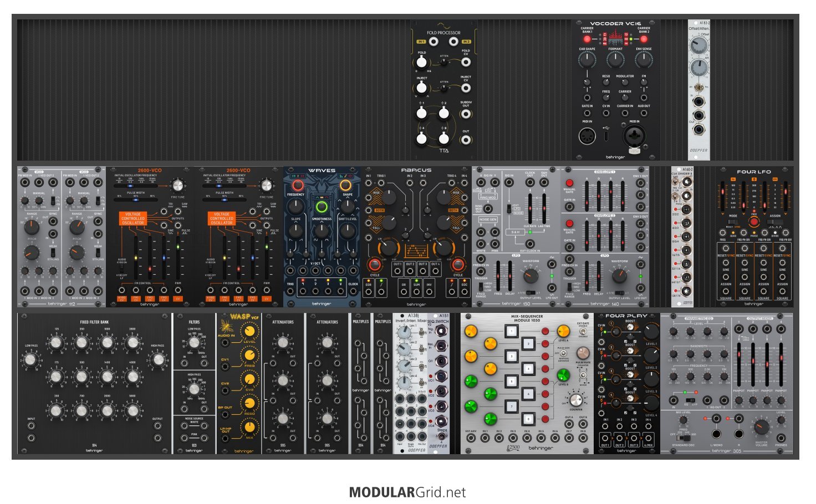Screen dimensions: 816x504
Task: Click the INPUT jack on Fixed Filter Bank
Action: [31, 426]
